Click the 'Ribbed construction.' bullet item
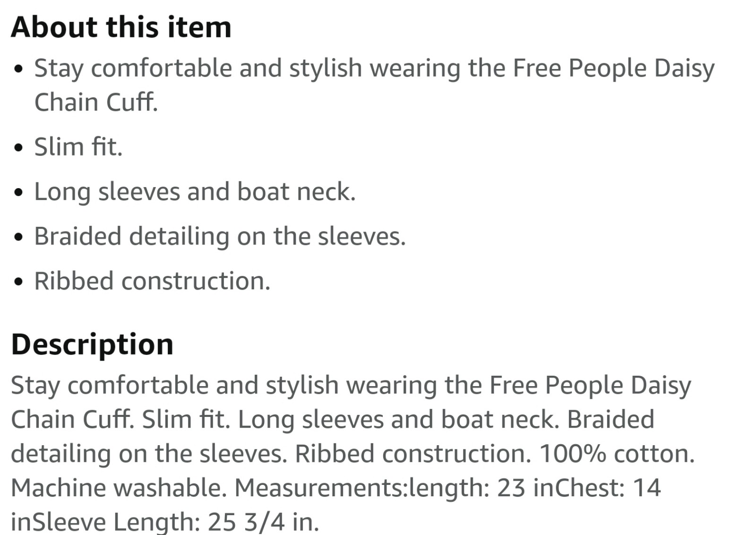Image resolution: width=756 pixels, height=535 pixels. (152, 281)
